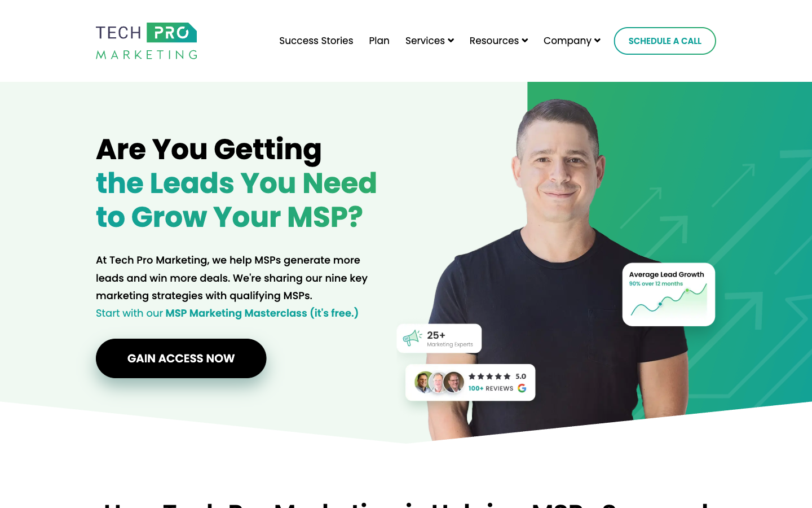Open the Success Stories page
This screenshot has height=508, width=812.
coord(316,41)
